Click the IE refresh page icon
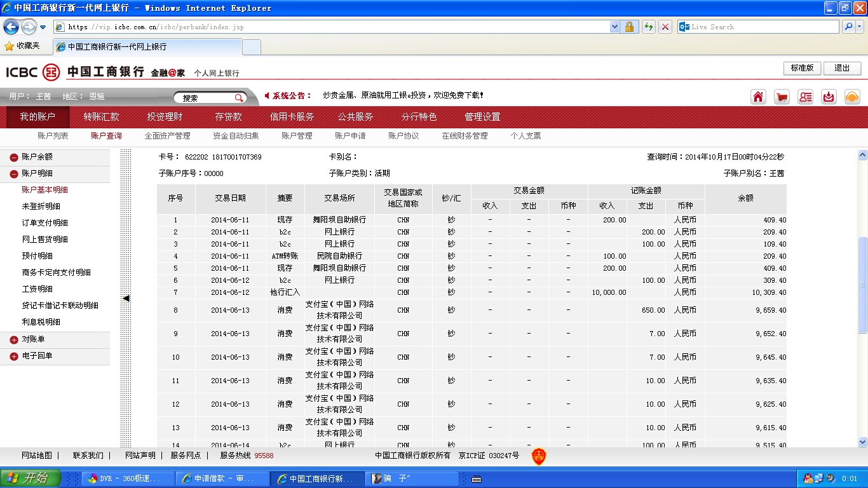The width and height of the screenshot is (868, 488). 648,27
